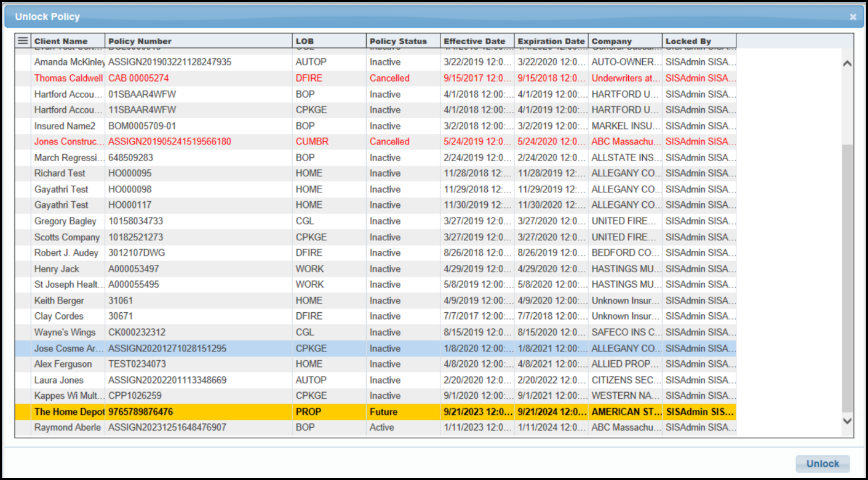Click the vertical scrollbar thumb

pyautogui.click(x=846, y=278)
